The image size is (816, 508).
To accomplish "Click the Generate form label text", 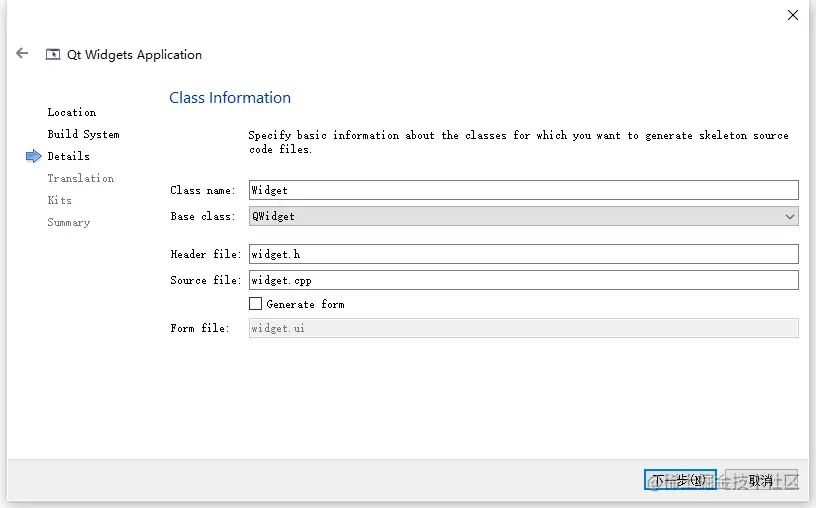I will click(x=305, y=304).
